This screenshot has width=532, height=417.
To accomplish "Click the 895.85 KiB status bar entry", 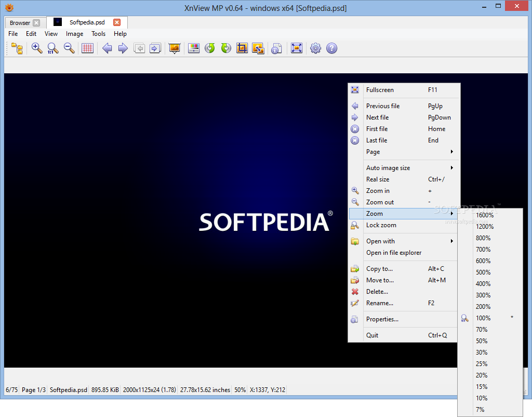I will point(105,390).
